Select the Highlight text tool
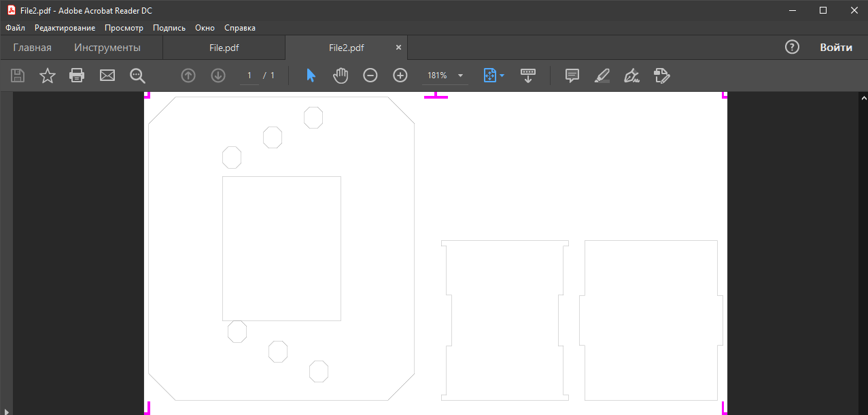The image size is (868, 415). 602,76
